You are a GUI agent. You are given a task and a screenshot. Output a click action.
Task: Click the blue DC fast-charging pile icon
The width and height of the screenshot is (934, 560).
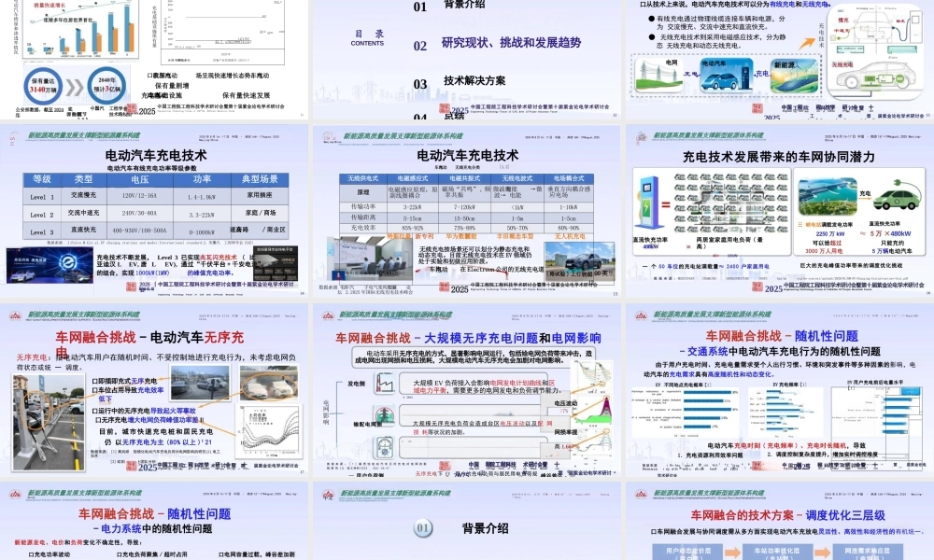click(648, 203)
